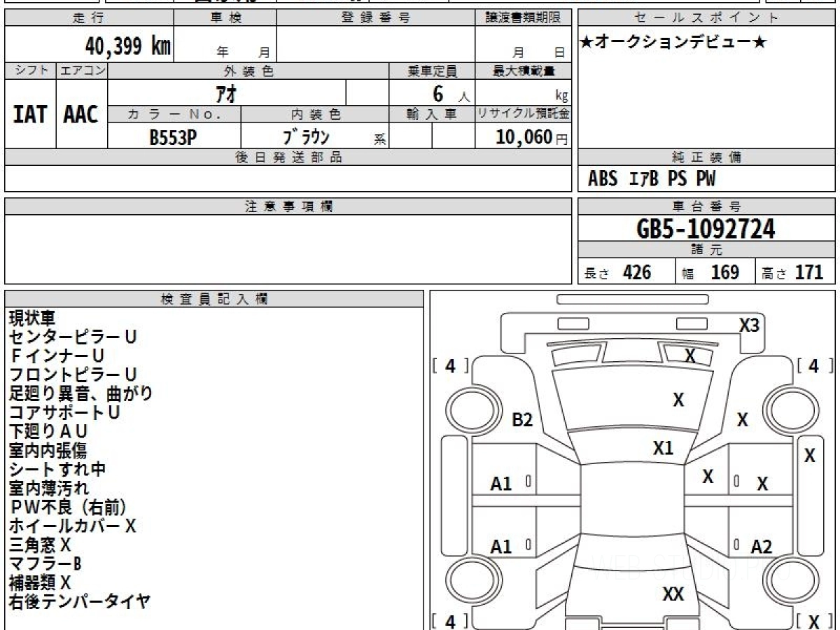This screenshot has height=630, width=840.
Task: Click the X1 mark on the car diagram
Action: (x=663, y=448)
